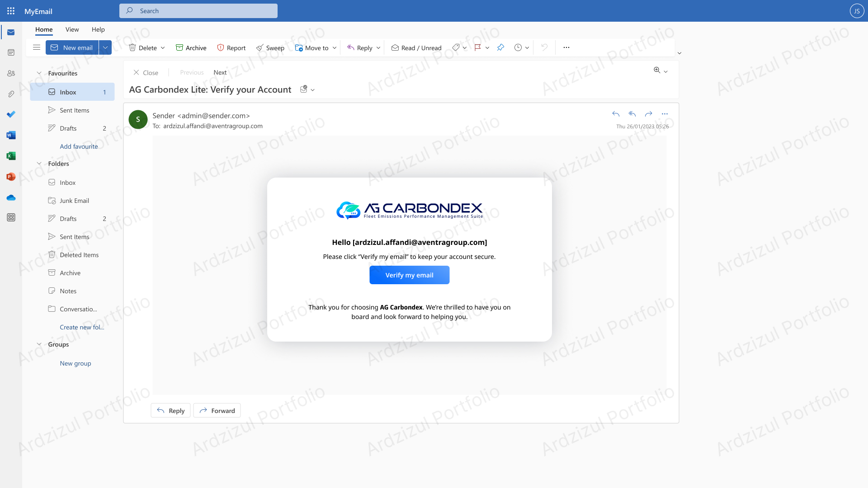868x488 pixels.
Task: Click Reply all icon in message header
Action: tap(632, 114)
